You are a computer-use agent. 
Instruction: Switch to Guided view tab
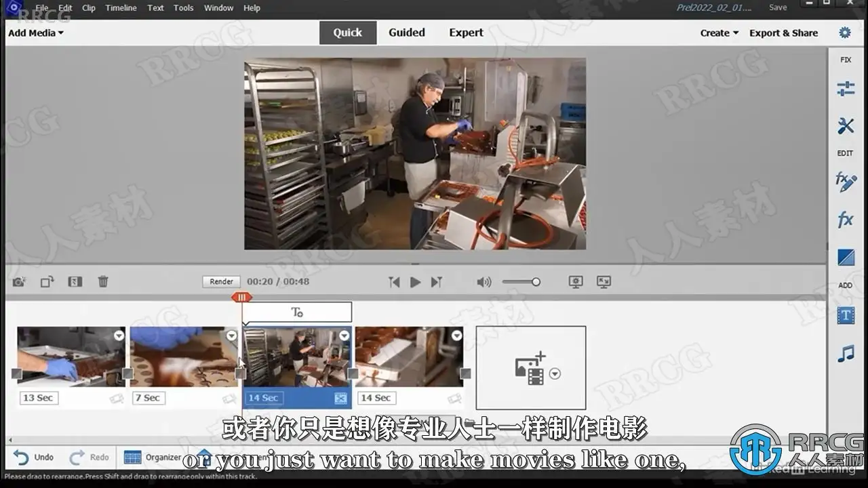click(407, 33)
